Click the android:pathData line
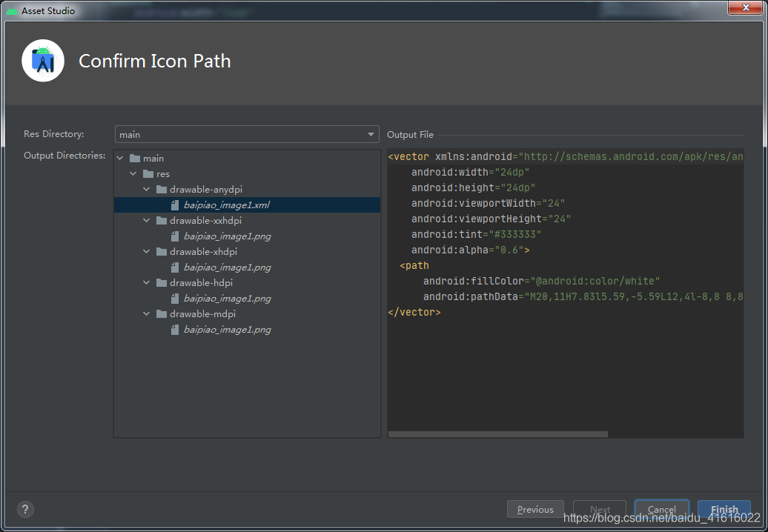Screen dimensions: 768x532 [x=583, y=296]
